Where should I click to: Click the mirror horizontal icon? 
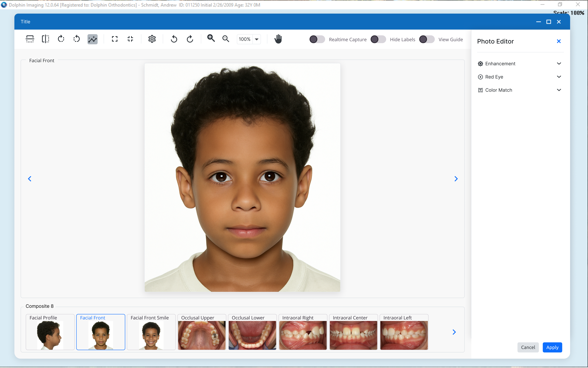click(45, 39)
